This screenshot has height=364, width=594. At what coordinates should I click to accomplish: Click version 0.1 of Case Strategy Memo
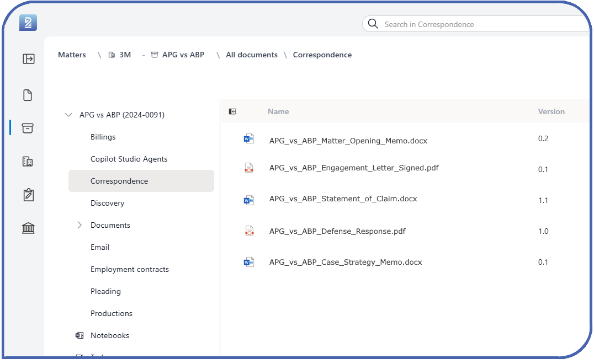pyautogui.click(x=543, y=262)
